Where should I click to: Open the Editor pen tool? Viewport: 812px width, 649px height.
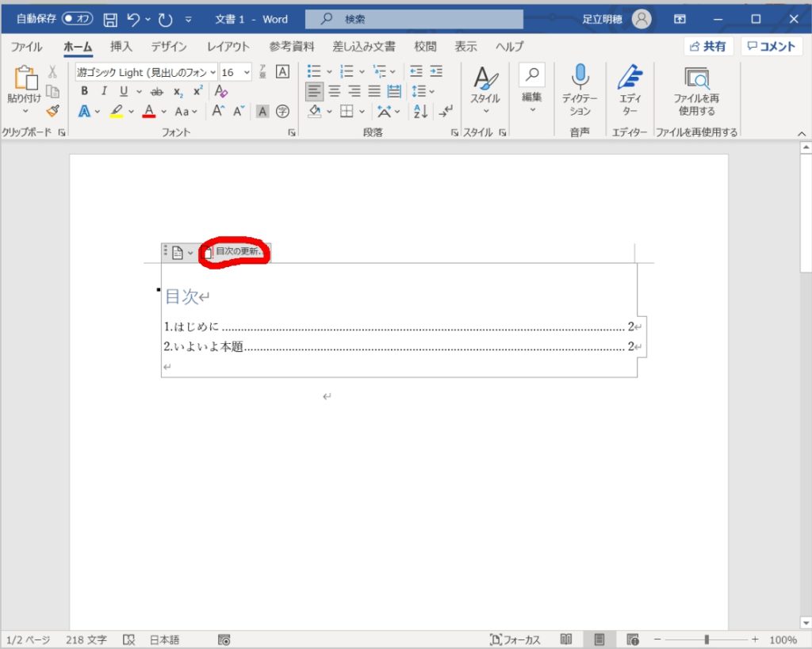click(x=630, y=91)
